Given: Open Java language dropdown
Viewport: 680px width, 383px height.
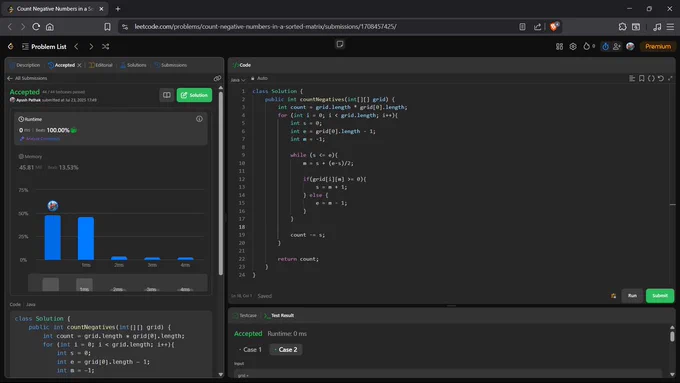Looking at the screenshot, I should 238,80.
